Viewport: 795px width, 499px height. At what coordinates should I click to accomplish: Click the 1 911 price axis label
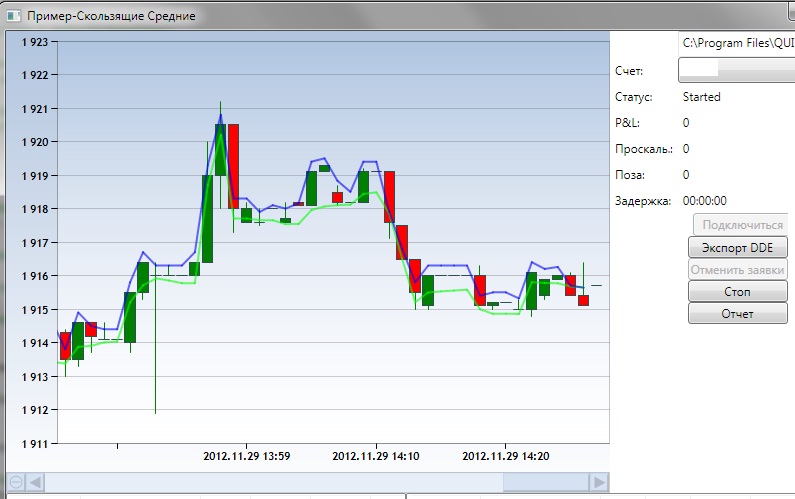point(32,443)
